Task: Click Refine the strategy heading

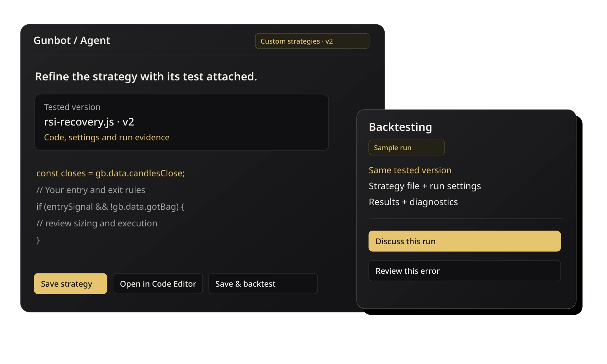Action: 146,77
